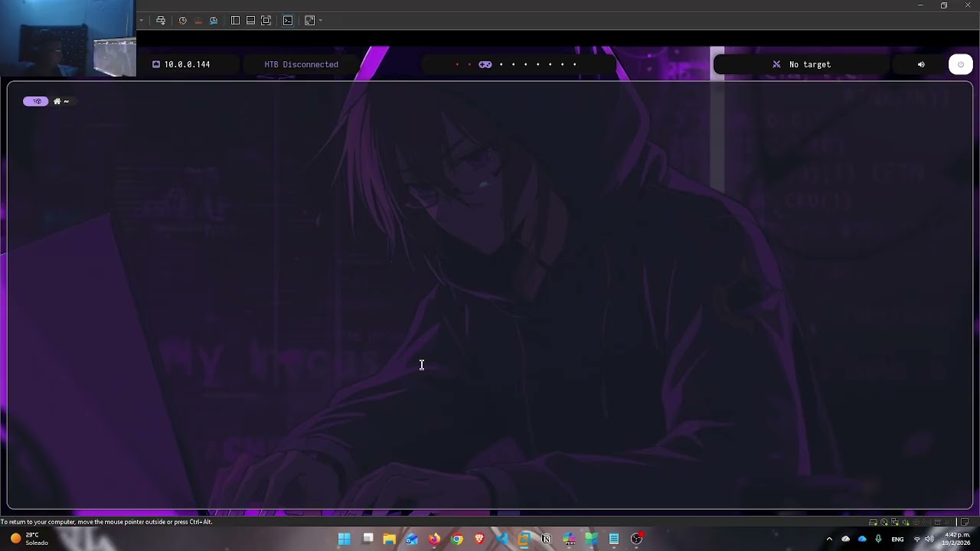Launch File Explorer from the taskbar
This screenshot has width=980, height=551.
[389, 539]
